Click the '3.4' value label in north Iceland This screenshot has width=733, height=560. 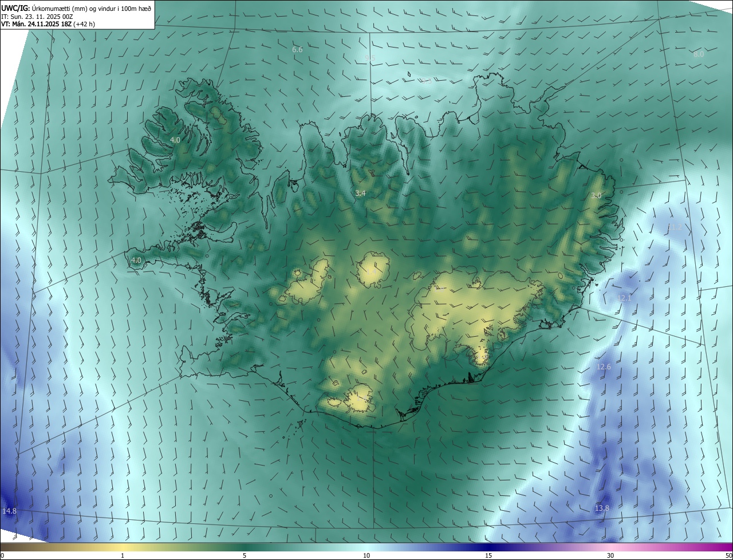360,194
